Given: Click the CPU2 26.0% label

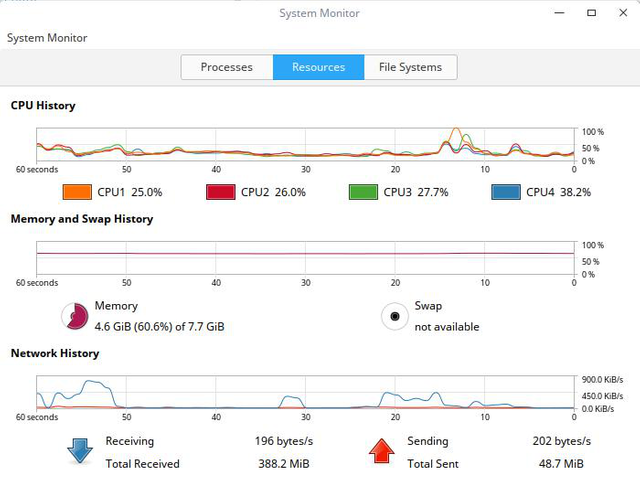Looking at the screenshot, I should (273, 192).
